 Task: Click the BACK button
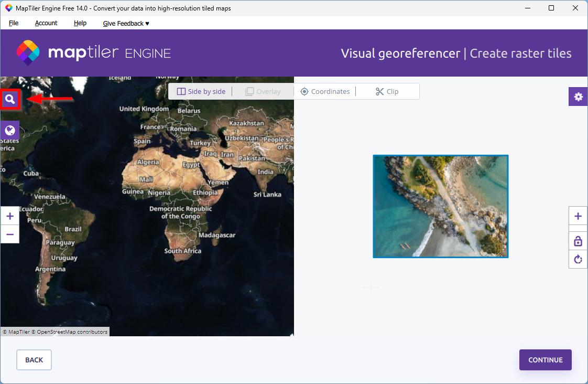[34, 359]
